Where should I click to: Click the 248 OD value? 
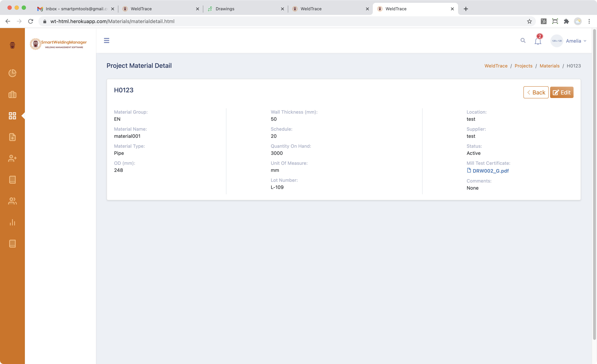[119, 170]
